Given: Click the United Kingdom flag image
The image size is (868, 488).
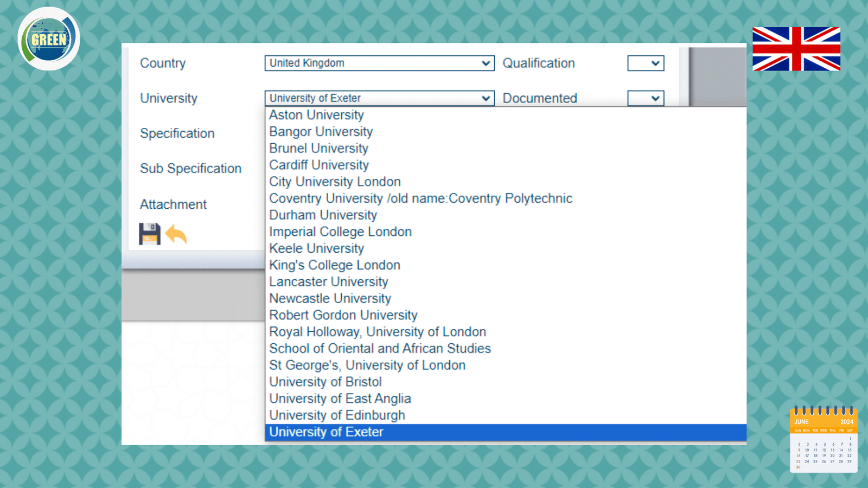Looking at the screenshot, I should (x=796, y=49).
